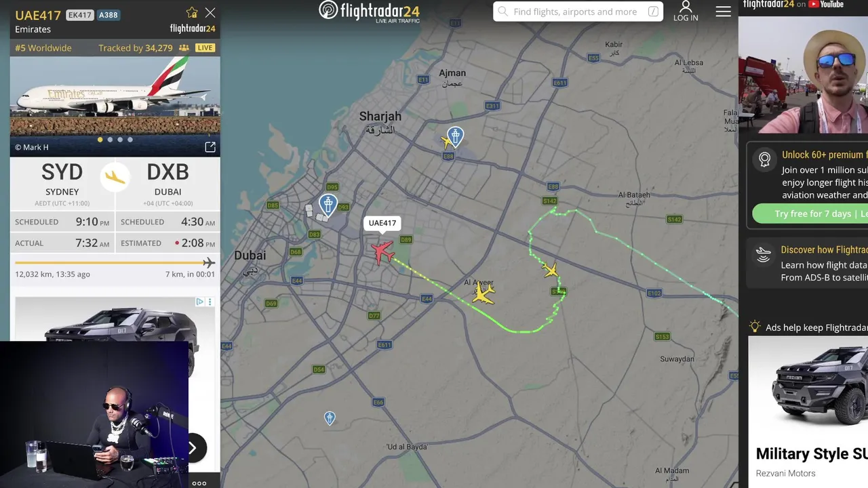The height and width of the screenshot is (488, 868).
Task: Open the three-dots more options at panel bottom
Action: click(x=199, y=483)
